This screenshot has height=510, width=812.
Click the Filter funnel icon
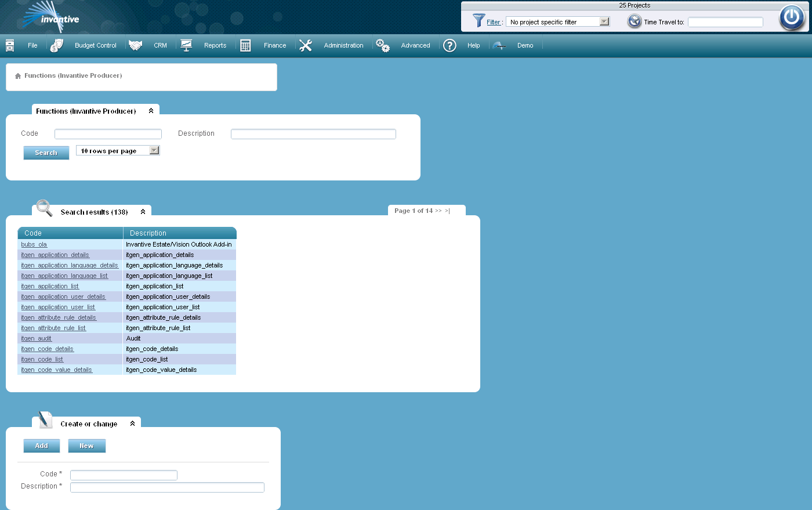(x=479, y=21)
